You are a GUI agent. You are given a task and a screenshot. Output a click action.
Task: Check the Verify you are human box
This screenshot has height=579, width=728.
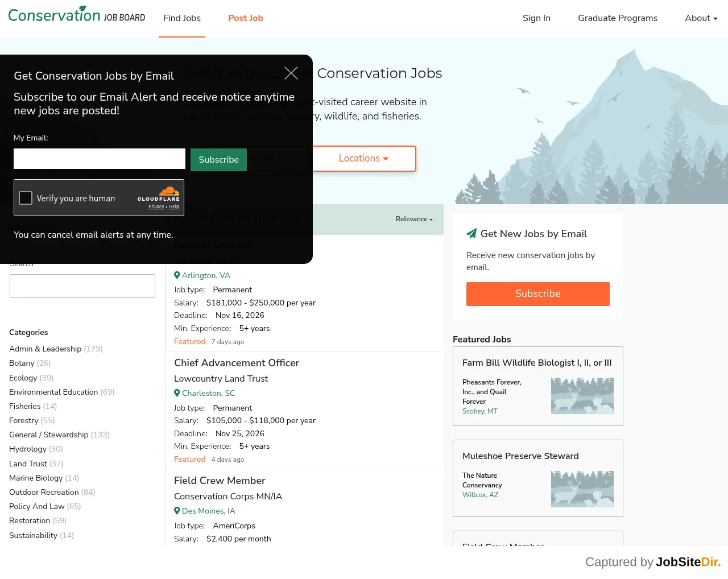(26, 198)
